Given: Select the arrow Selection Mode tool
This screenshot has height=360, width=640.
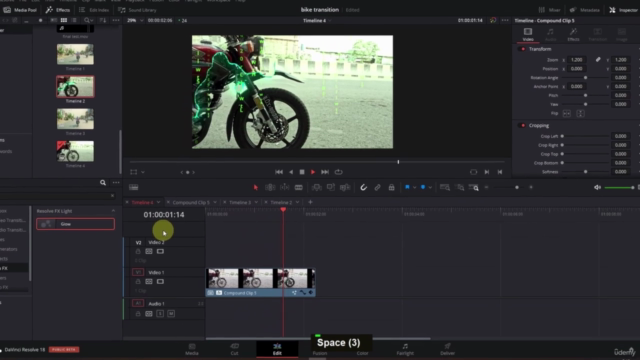Looking at the screenshot, I should (256, 187).
